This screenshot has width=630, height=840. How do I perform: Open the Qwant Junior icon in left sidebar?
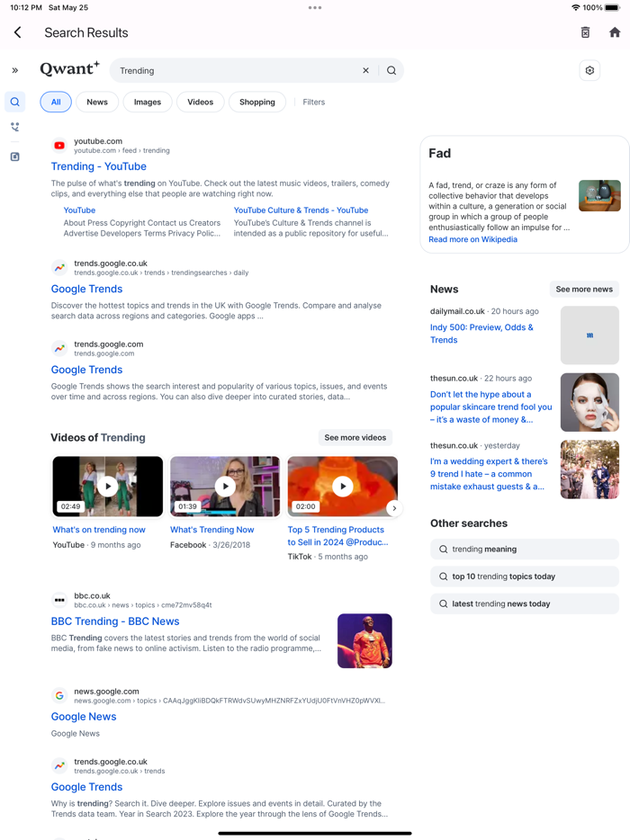[15, 127]
